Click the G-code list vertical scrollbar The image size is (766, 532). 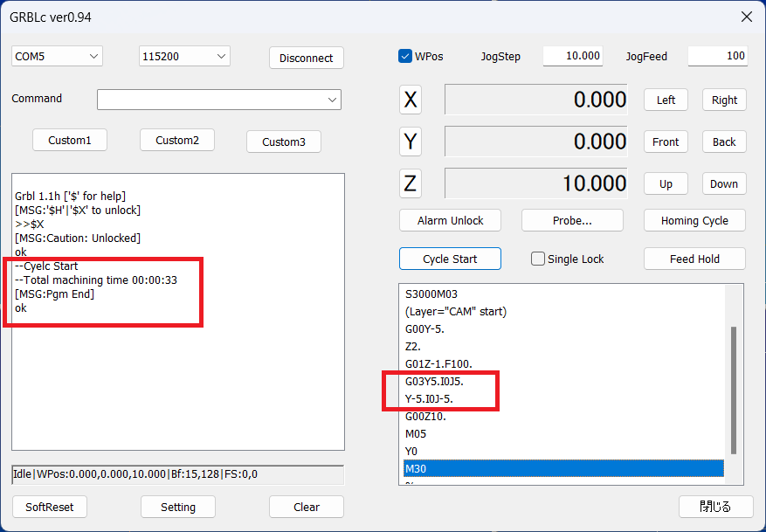[734, 389]
